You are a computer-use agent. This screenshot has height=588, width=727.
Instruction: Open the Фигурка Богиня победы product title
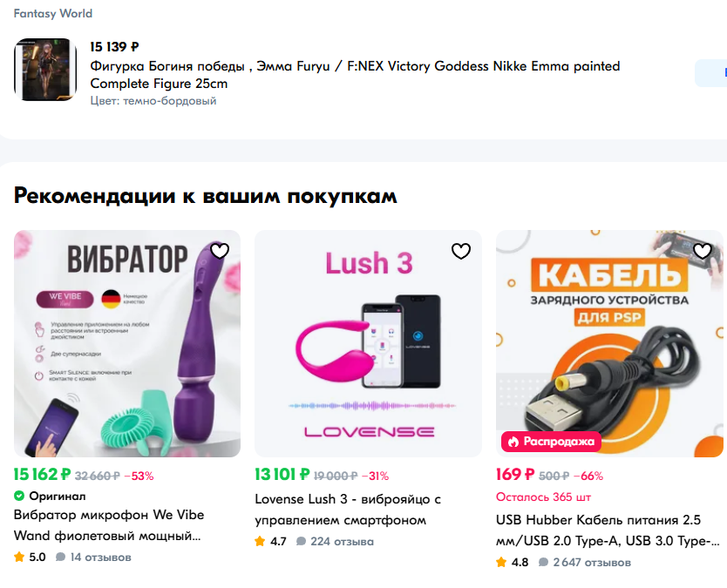pos(355,75)
